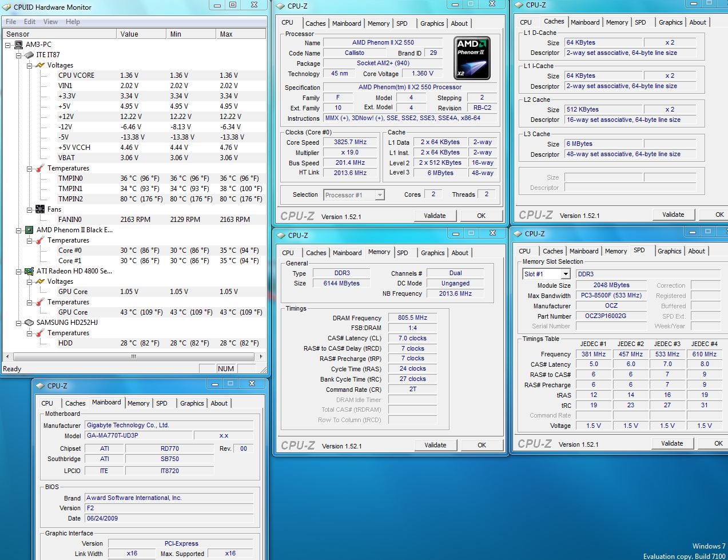
Task: Click the BIOS date 06/24/2009 field
Action: (x=169, y=519)
